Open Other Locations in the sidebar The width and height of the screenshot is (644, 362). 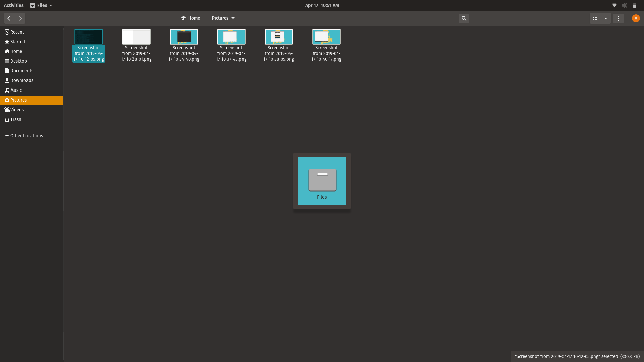click(x=26, y=136)
